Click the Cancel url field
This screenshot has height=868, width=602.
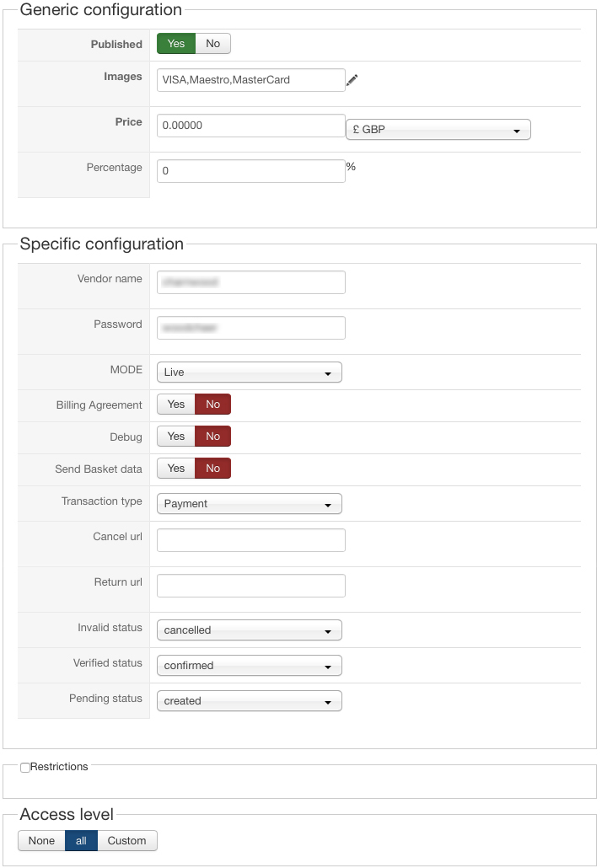click(250, 540)
